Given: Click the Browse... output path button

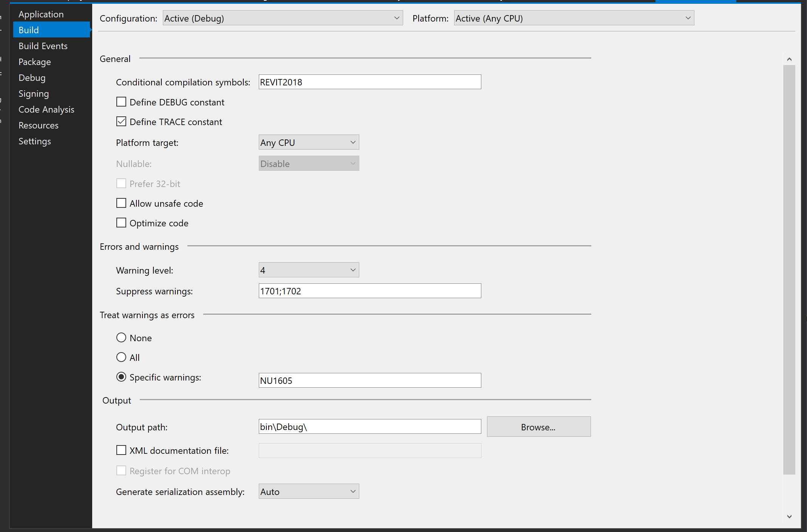Looking at the screenshot, I should pyautogui.click(x=538, y=427).
